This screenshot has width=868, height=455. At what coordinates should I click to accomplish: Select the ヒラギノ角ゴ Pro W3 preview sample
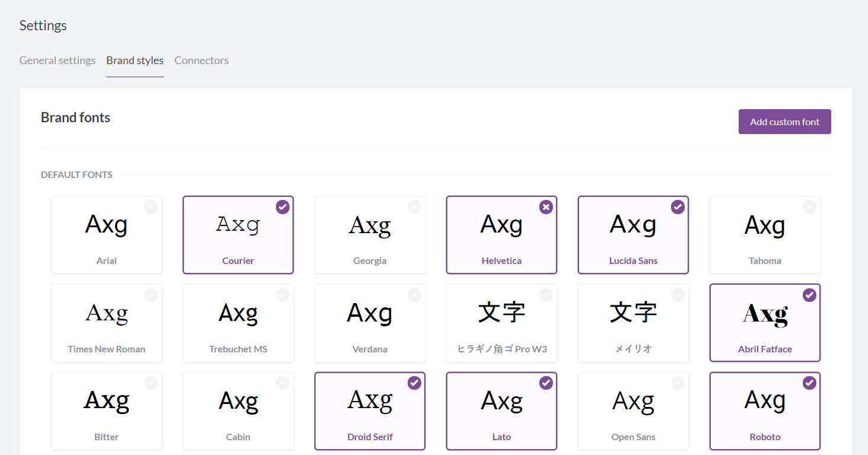pos(502,313)
